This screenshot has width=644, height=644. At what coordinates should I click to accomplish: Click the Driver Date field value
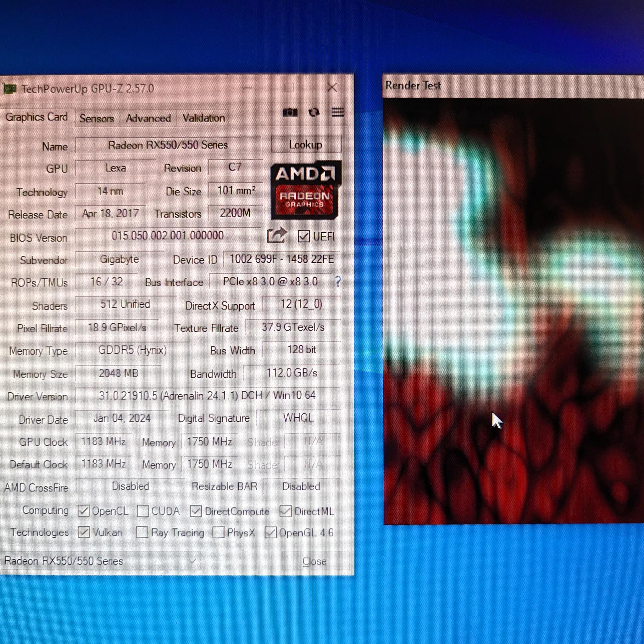(122, 418)
